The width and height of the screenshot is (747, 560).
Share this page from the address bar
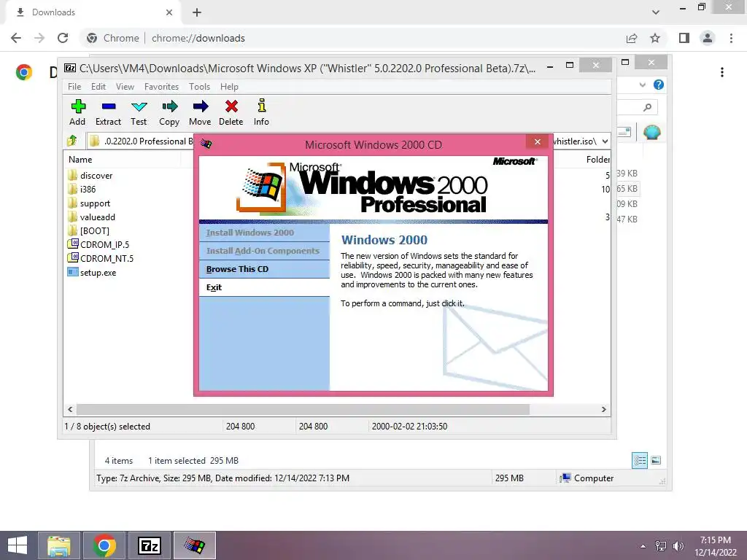[632, 38]
